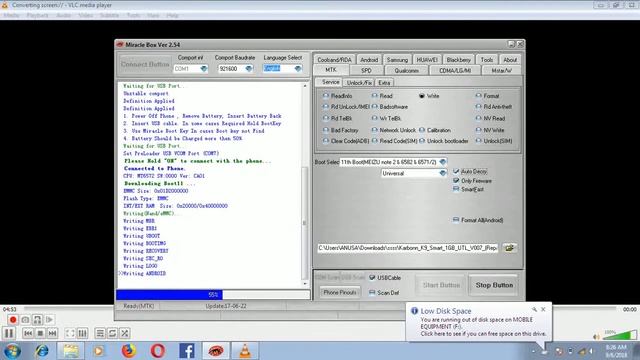Open the Comport Baudrate dropdown
Viewport: 640px width, 360px height.
coord(249,69)
